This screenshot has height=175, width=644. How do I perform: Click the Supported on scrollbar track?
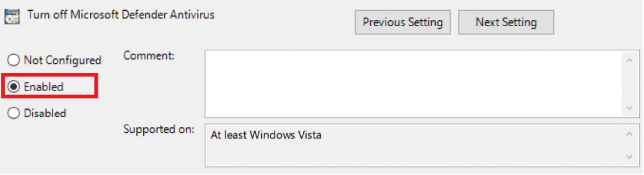pos(629,145)
